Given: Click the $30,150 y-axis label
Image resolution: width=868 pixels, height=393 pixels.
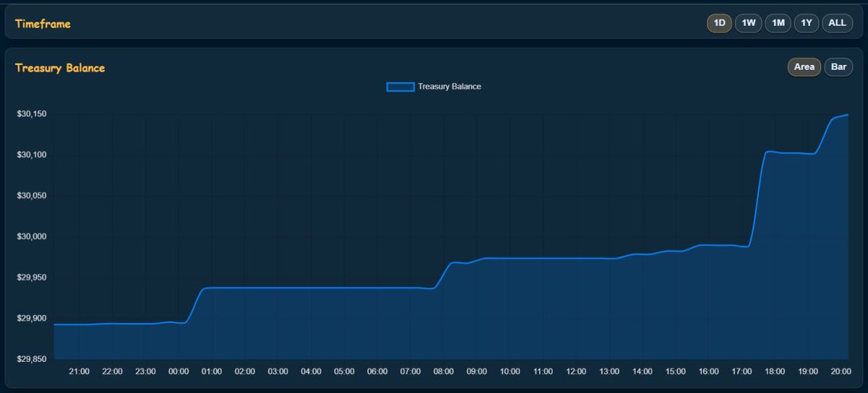Looking at the screenshot, I should point(31,114).
